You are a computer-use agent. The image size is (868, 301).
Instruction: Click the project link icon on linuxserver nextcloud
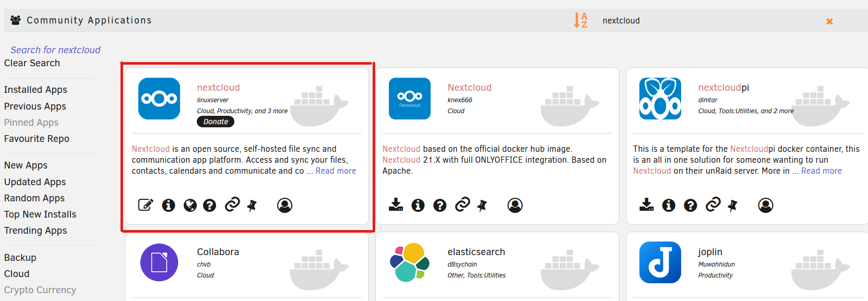click(x=232, y=204)
